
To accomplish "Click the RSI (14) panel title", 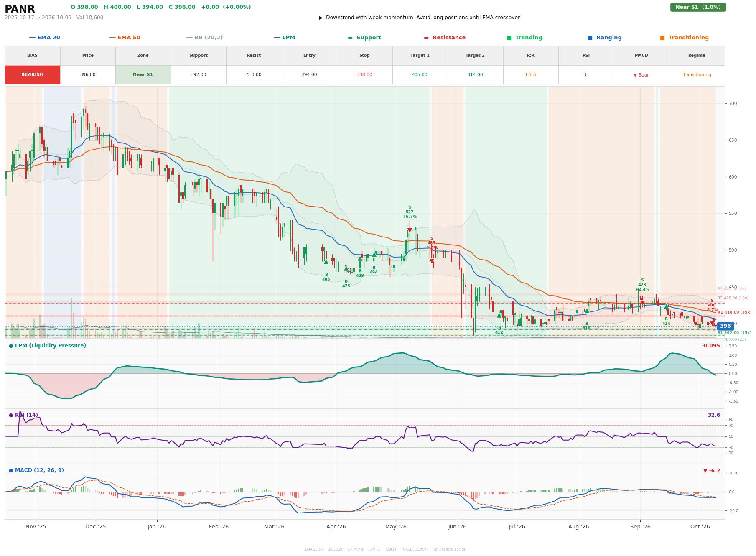I will [x=26, y=415].
